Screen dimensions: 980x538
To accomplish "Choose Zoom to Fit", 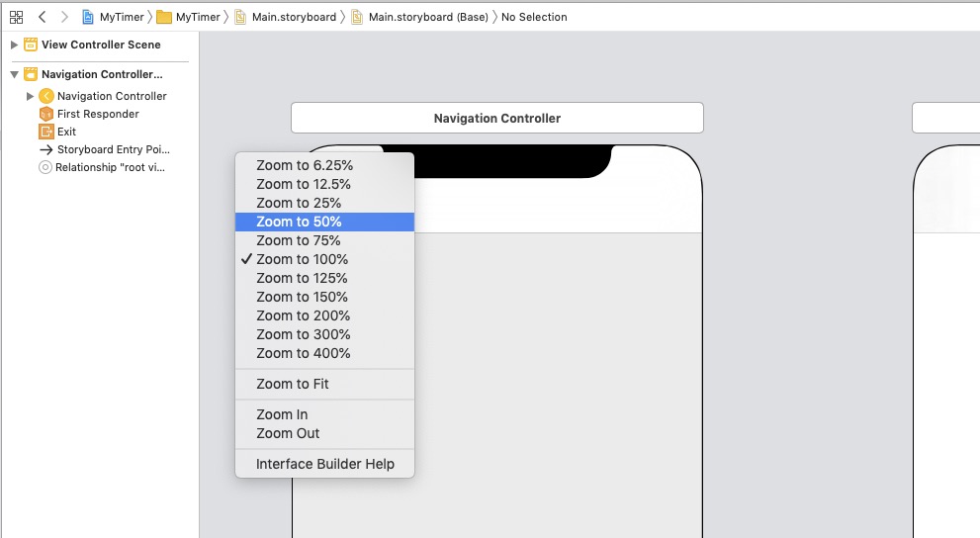I will tap(293, 384).
